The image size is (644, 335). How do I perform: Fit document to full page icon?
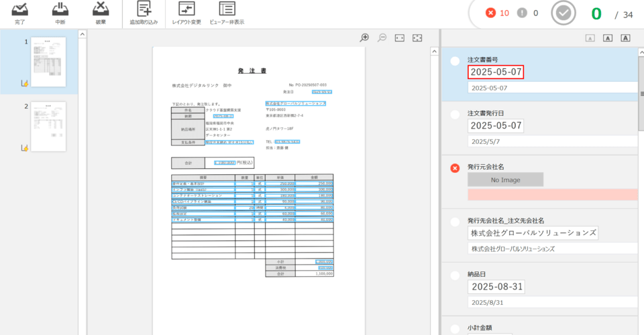coord(417,38)
